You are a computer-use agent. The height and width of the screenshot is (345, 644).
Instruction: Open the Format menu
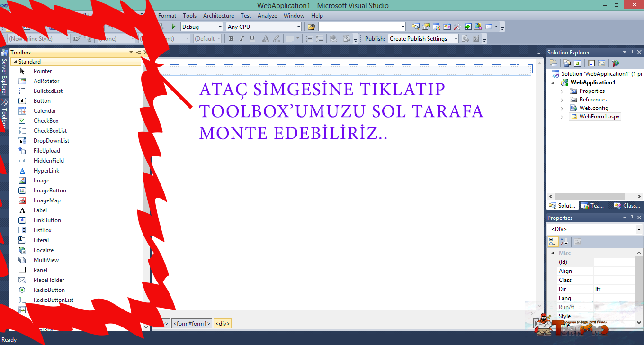point(167,16)
